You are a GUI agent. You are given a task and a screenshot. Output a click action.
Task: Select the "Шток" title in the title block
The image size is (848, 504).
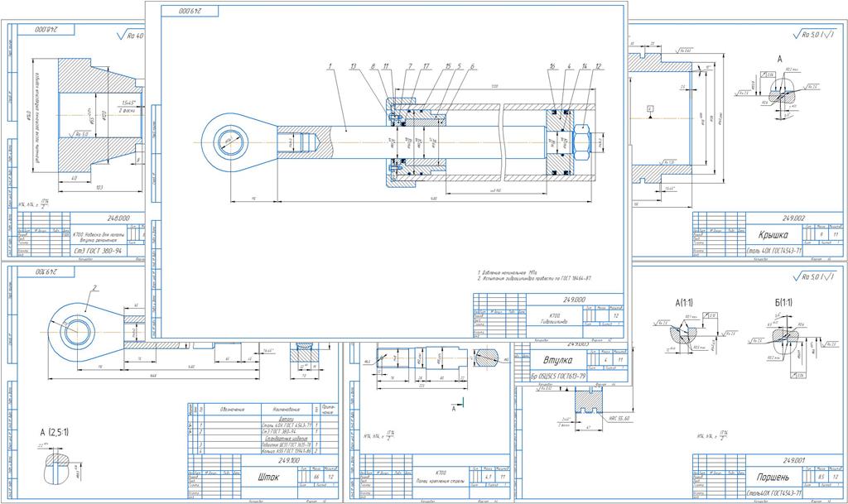(x=269, y=477)
